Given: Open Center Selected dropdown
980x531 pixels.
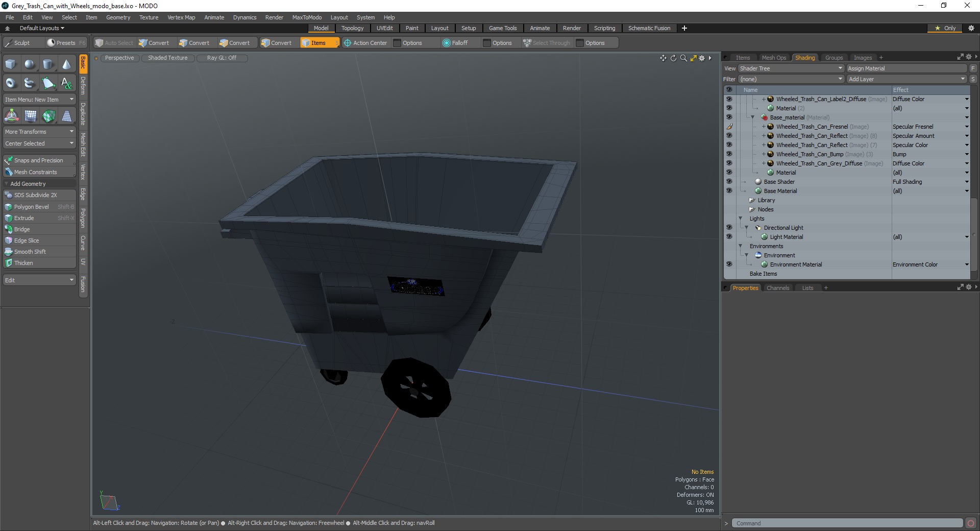Looking at the screenshot, I should click(39, 143).
